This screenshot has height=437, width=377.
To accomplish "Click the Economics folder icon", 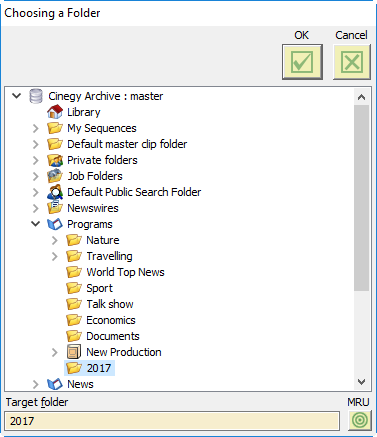I will [74, 320].
